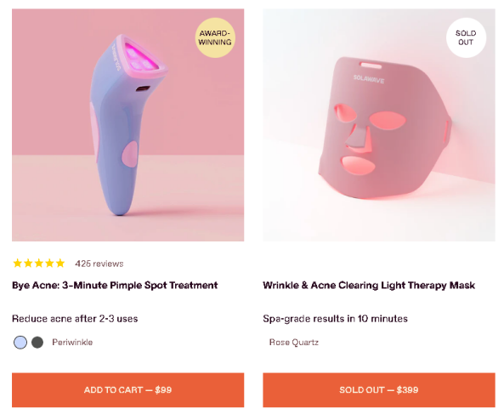
Task: Click the fifth gold rating star
Action: pyautogui.click(x=60, y=264)
